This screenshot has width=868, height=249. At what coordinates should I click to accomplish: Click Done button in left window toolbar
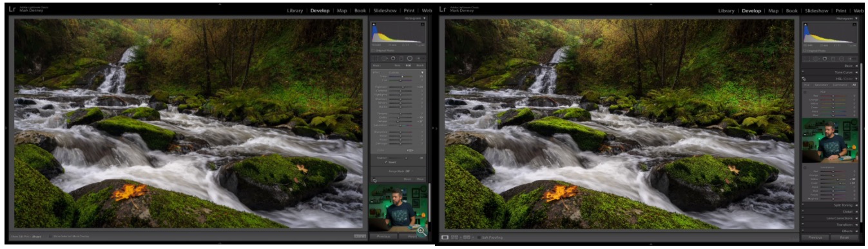click(360, 236)
